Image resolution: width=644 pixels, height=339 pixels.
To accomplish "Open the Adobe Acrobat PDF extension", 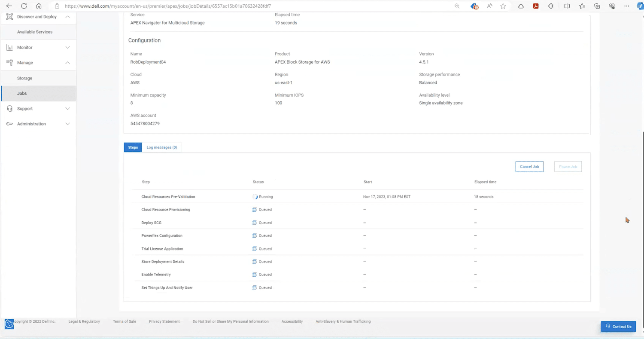I will point(536,6).
